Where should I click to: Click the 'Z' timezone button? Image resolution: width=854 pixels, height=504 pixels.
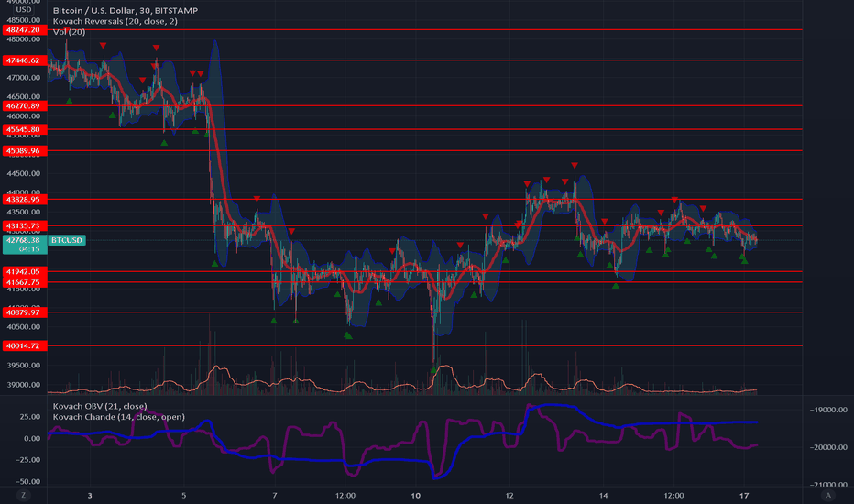tap(23, 495)
